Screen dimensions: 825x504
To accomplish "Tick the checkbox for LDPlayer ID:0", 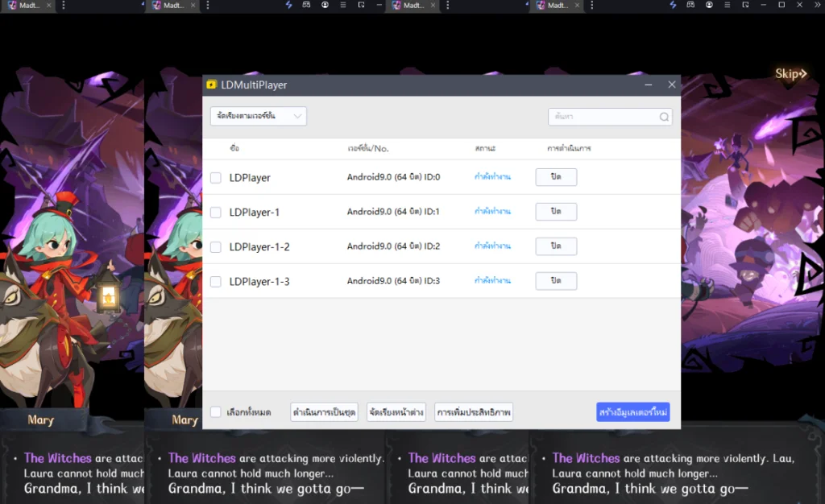I will pyautogui.click(x=216, y=178).
